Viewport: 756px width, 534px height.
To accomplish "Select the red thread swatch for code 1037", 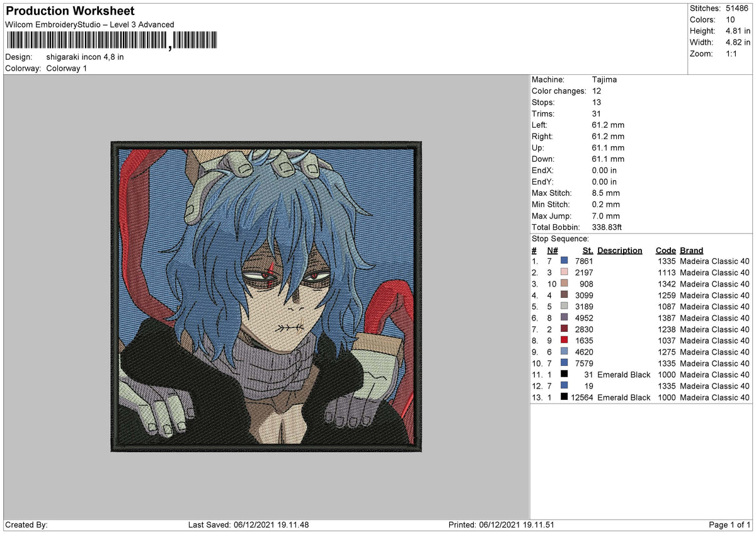I will [x=565, y=341].
